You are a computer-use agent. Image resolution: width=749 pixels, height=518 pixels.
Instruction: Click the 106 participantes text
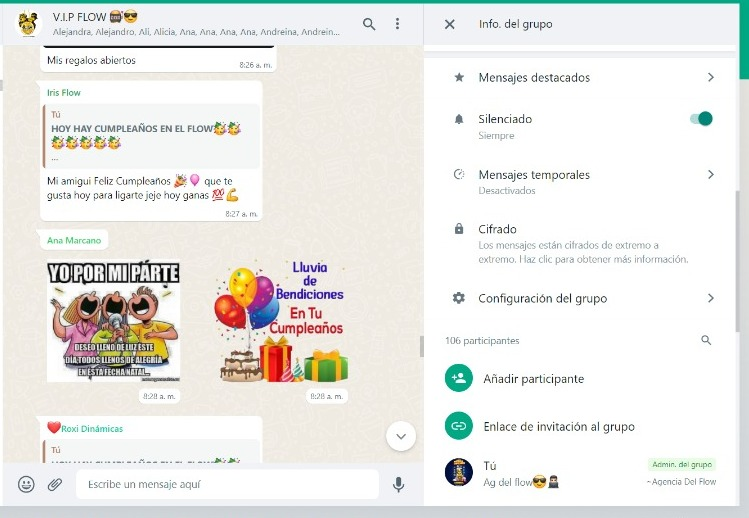(x=482, y=341)
